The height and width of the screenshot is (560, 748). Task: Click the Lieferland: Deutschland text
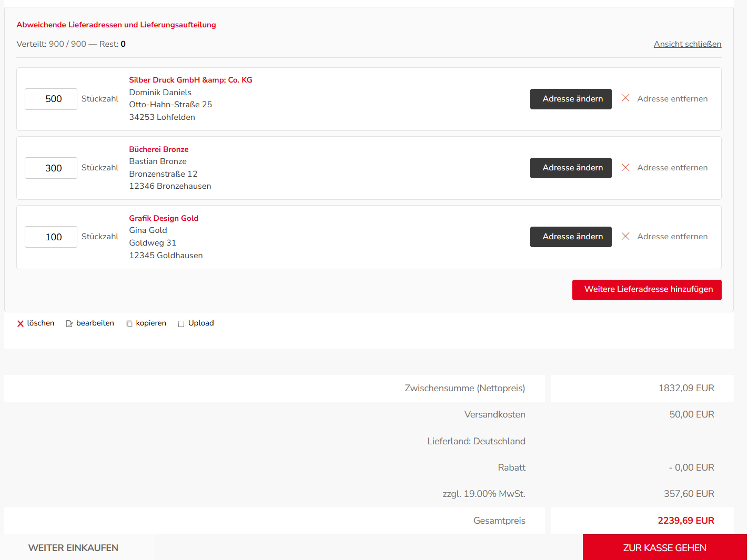[477, 441]
